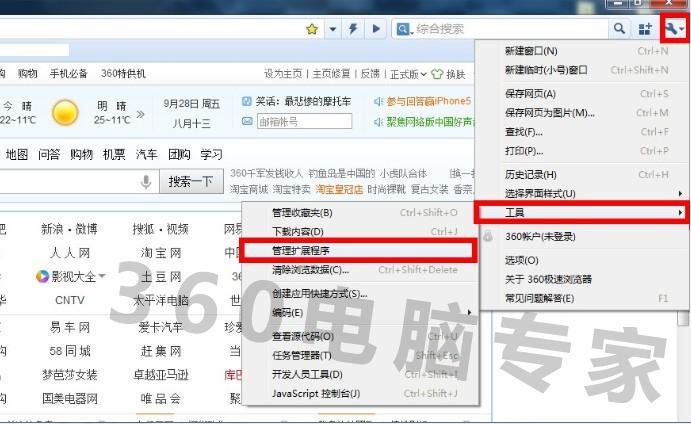The height and width of the screenshot is (424, 691).
Task: Click the 影视大全 colorful icon
Action: pos(42,276)
